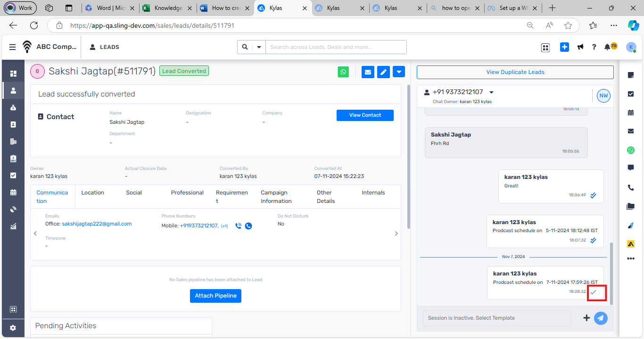The height and width of the screenshot is (339, 644).
Task: Click the outlined call icon beside mobile
Action: 239,226
